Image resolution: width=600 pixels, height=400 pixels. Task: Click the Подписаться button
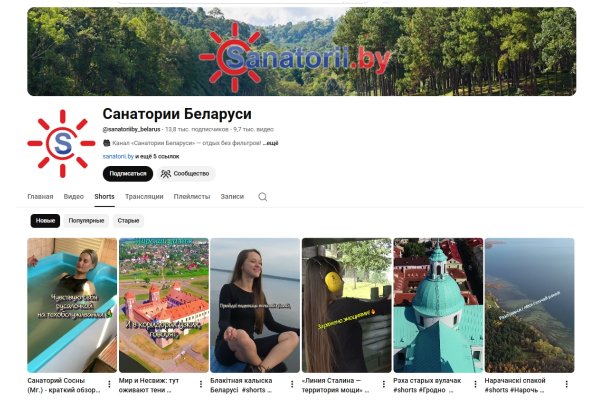point(128,174)
